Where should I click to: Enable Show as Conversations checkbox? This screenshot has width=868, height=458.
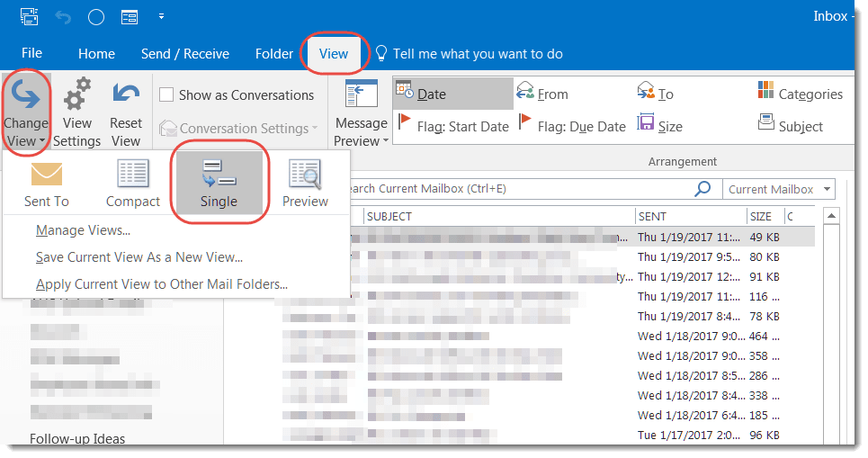click(166, 94)
